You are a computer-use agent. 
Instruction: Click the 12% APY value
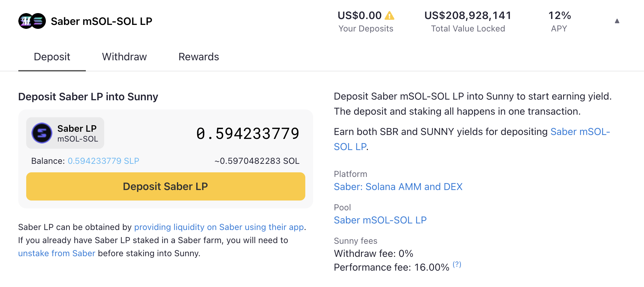(x=559, y=15)
